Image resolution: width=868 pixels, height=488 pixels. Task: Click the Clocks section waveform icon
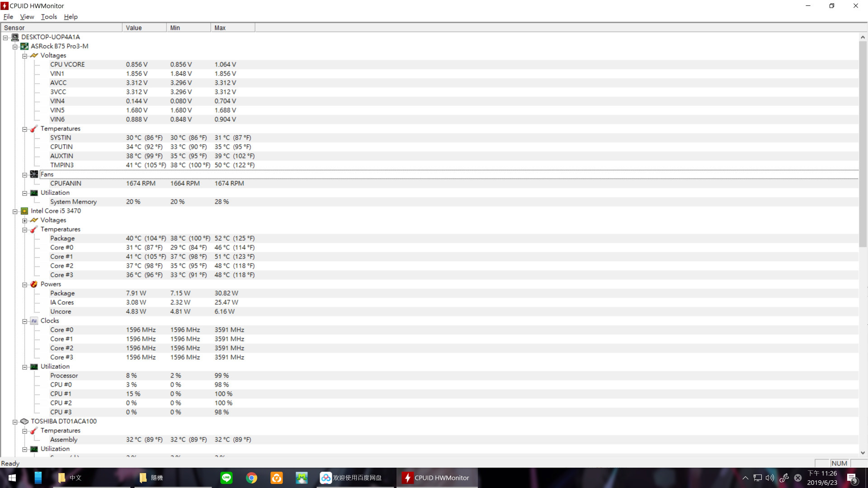point(34,321)
